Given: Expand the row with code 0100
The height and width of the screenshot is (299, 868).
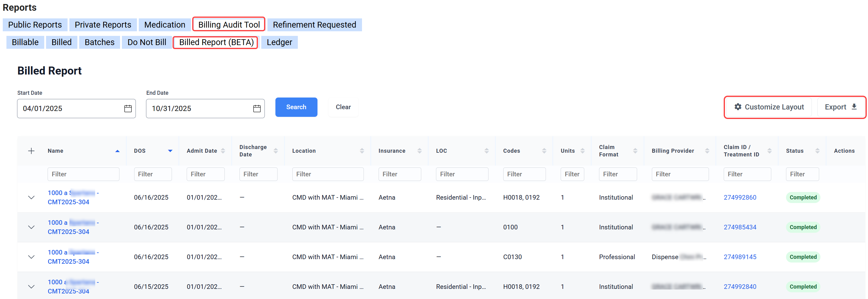Looking at the screenshot, I should point(31,227).
